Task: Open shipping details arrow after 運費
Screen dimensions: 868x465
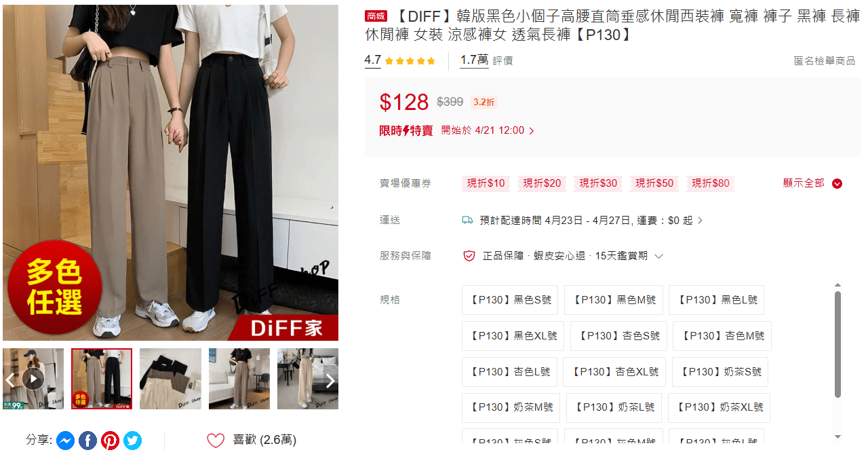Action: (x=700, y=221)
